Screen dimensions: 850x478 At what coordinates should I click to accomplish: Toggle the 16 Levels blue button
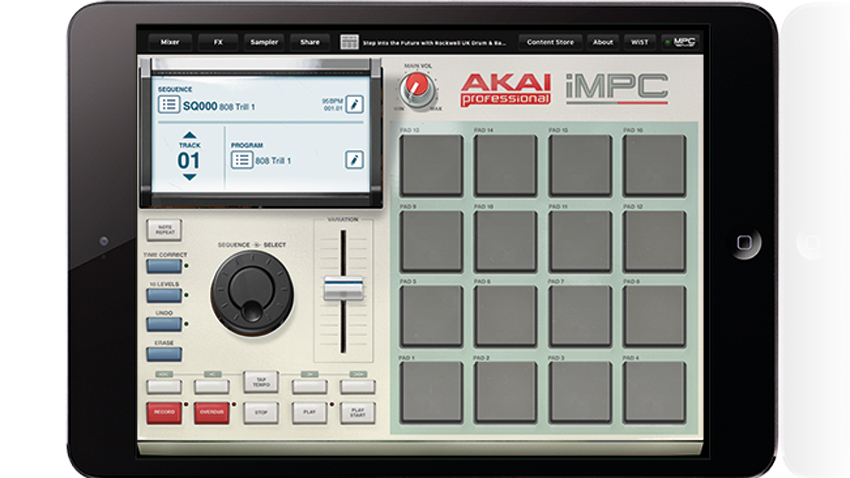click(164, 295)
